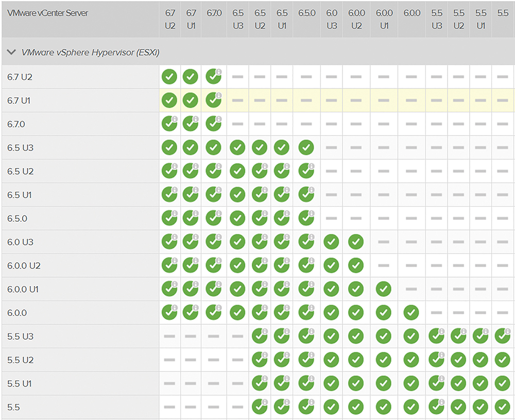
Task: Select the ESXi 6.5.0 row label
Action: [17, 219]
